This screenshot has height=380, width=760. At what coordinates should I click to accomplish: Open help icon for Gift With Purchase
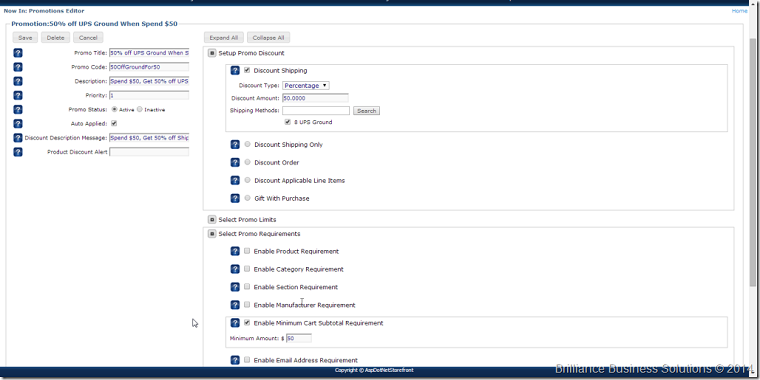click(235, 198)
